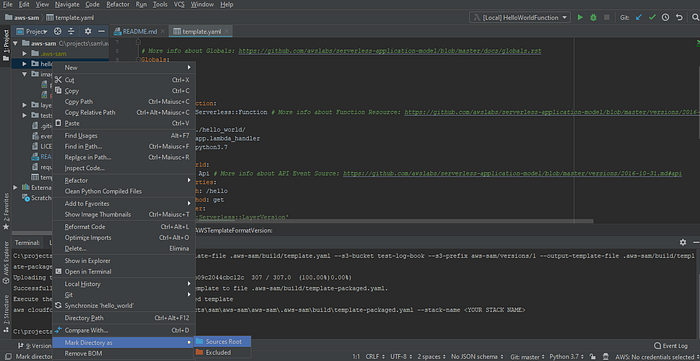Open the New submenu
The image size is (700, 361).
(124, 67)
